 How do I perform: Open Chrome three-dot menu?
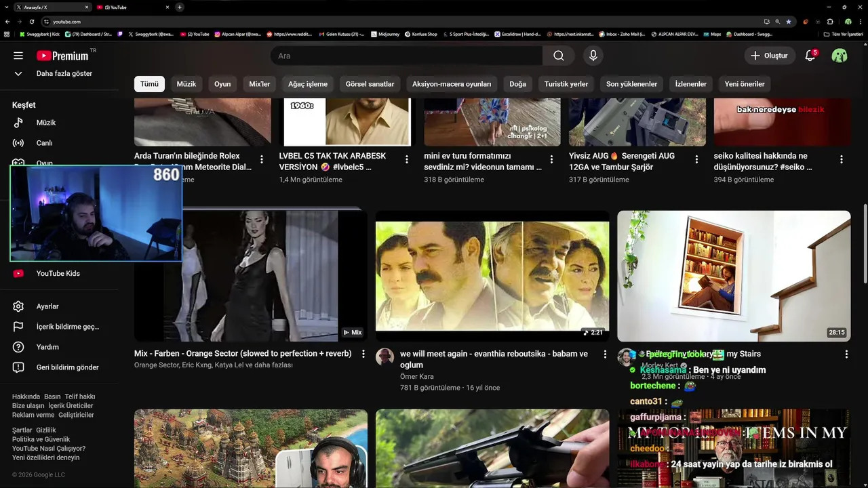click(x=860, y=22)
